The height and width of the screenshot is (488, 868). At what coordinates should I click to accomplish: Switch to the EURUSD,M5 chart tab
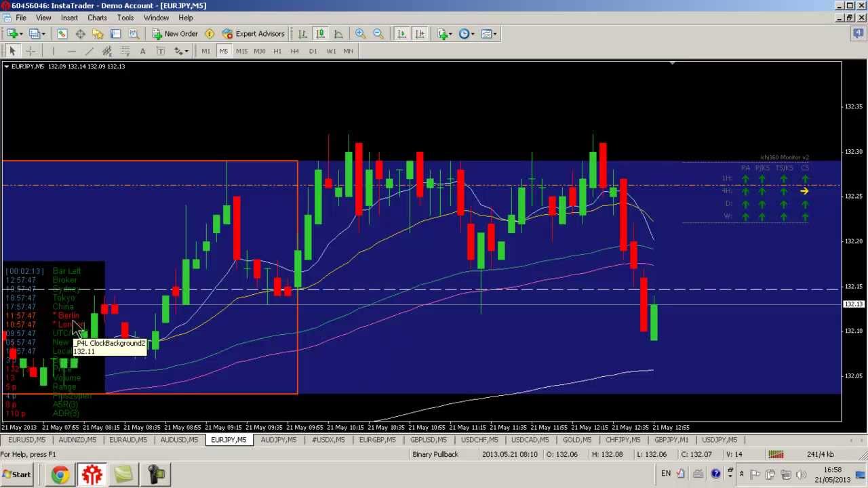point(27,440)
